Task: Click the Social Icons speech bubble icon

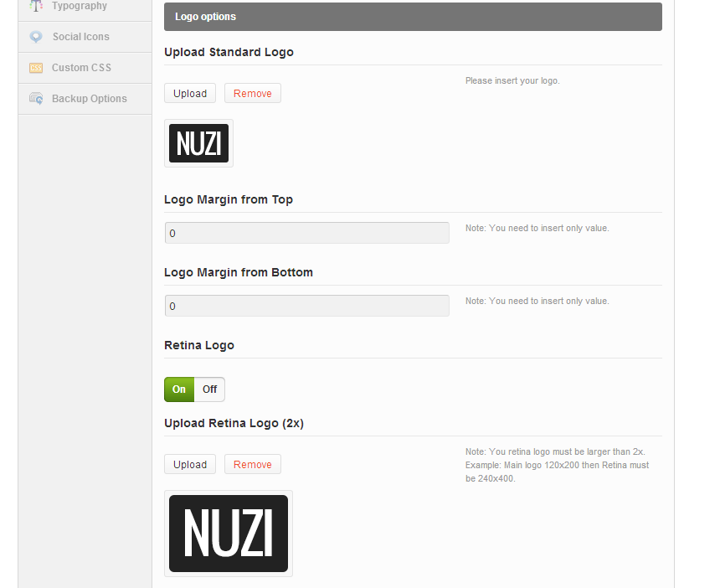Action: click(x=36, y=37)
